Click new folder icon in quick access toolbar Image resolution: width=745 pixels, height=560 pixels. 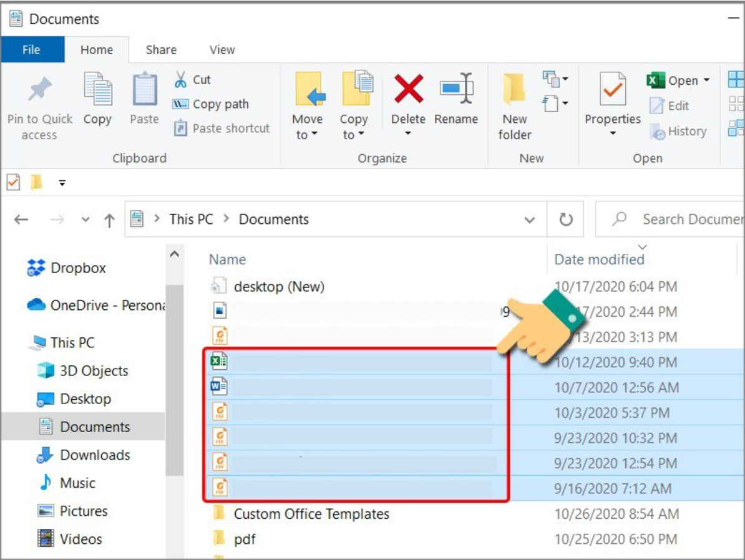[36, 182]
